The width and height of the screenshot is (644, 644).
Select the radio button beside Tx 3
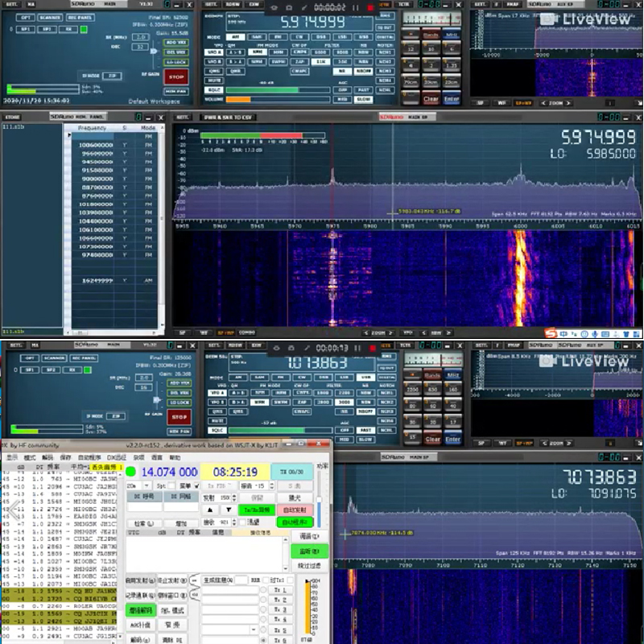(x=263, y=609)
